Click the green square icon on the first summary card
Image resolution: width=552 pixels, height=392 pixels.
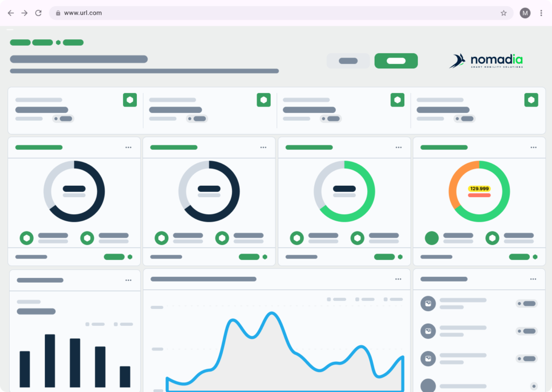click(129, 100)
